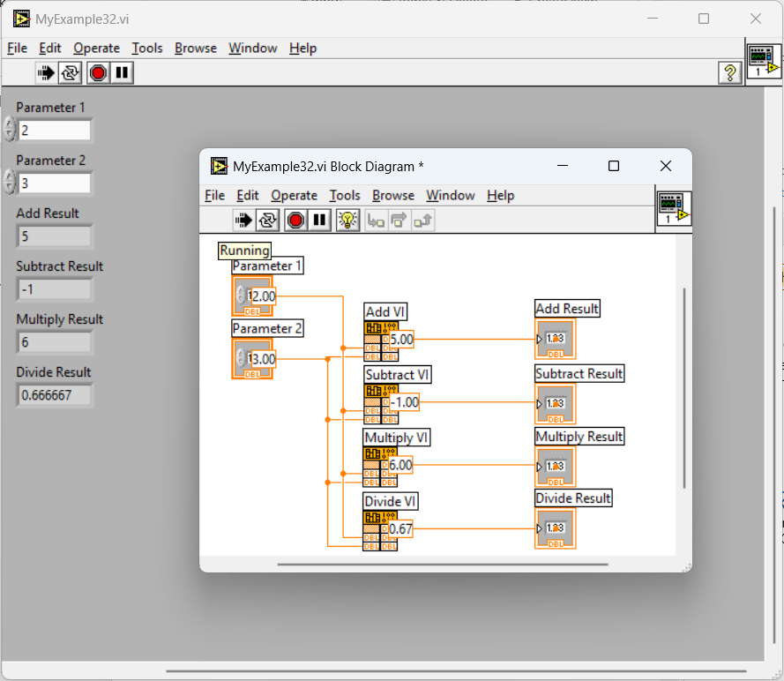Select Add VI subVI node
The height and width of the screenshot is (681, 784).
381,342
